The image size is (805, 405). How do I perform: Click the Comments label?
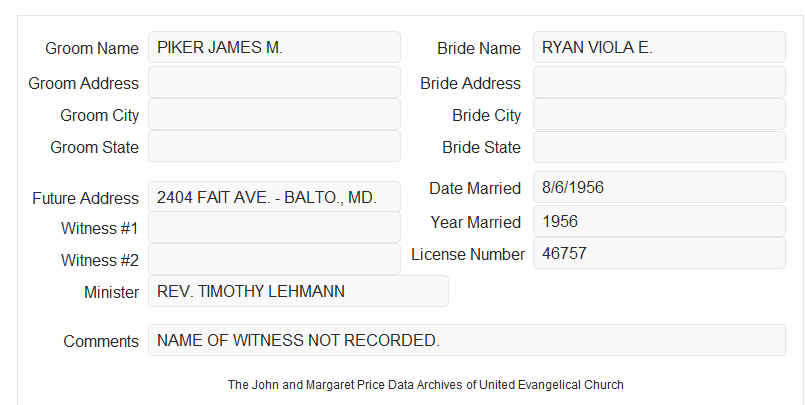point(101,341)
